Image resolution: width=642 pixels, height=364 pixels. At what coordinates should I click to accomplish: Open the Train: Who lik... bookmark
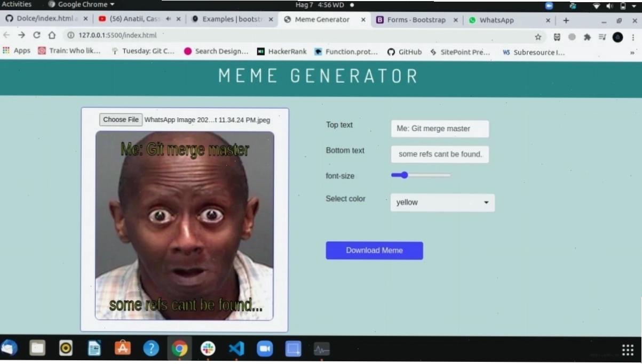coord(69,51)
